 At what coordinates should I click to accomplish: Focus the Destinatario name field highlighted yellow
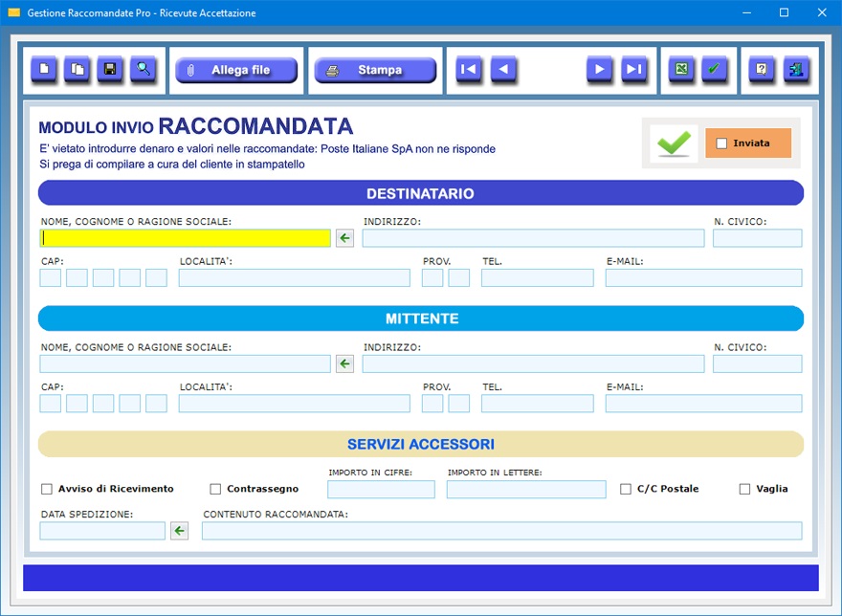click(186, 238)
